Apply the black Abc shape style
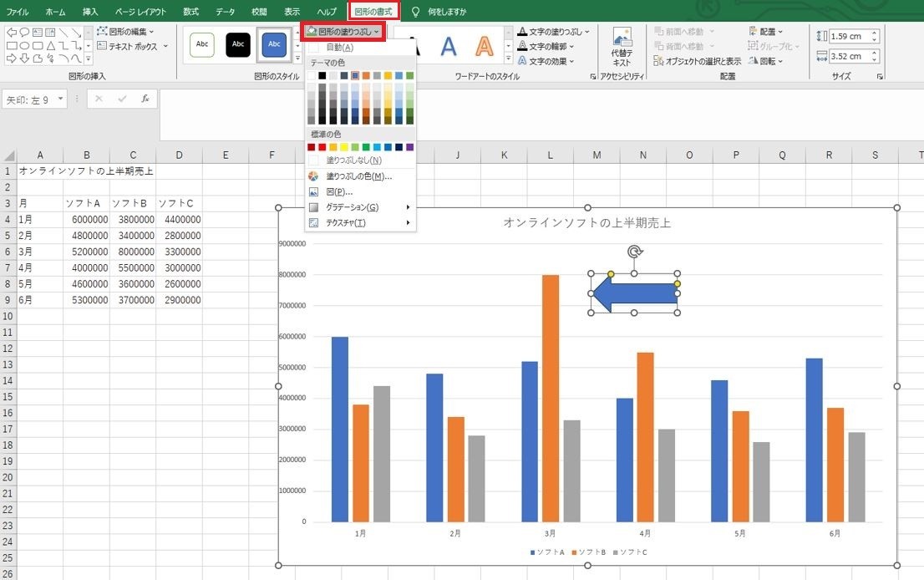This screenshot has width=924, height=580. coord(238,44)
